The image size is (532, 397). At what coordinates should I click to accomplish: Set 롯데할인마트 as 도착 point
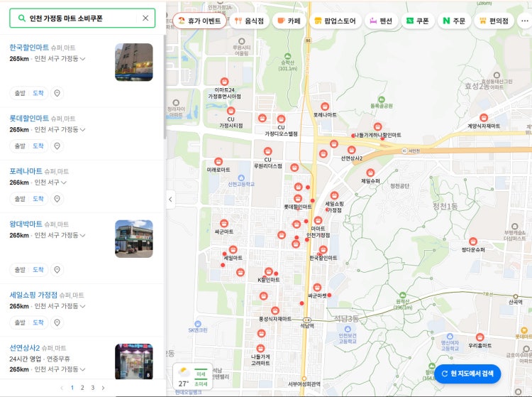pos(38,146)
